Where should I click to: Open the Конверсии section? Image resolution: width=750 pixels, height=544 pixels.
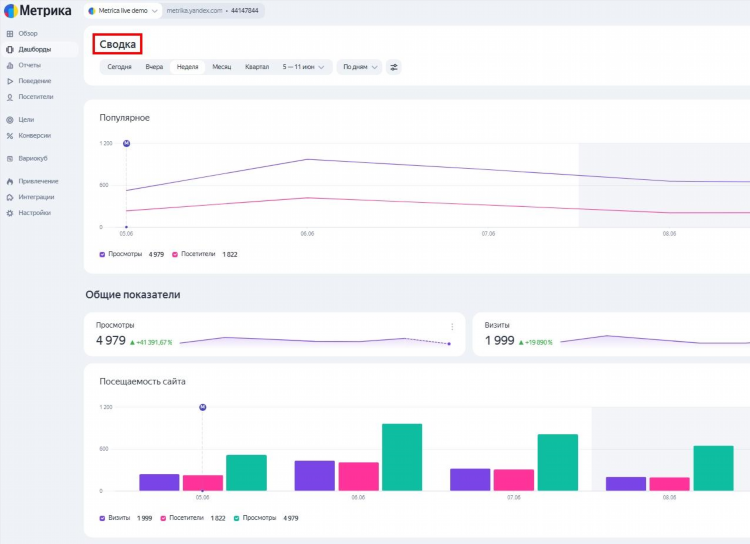pyautogui.click(x=34, y=135)
